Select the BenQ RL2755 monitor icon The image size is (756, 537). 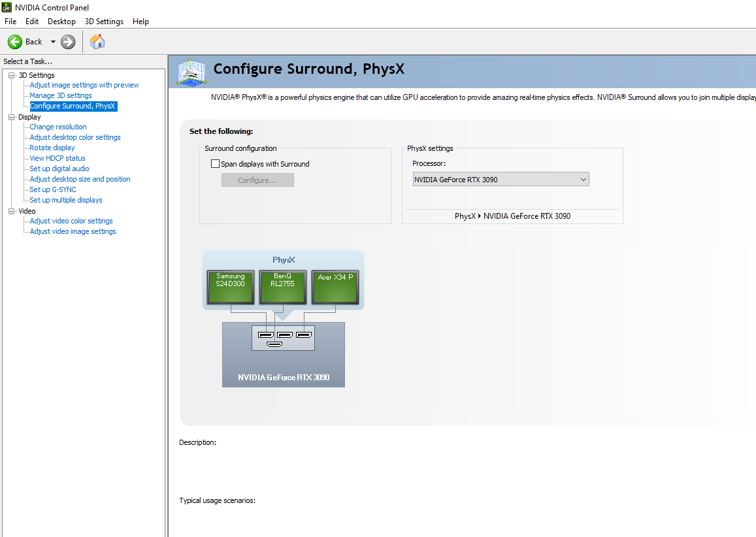tap(282, 287)
